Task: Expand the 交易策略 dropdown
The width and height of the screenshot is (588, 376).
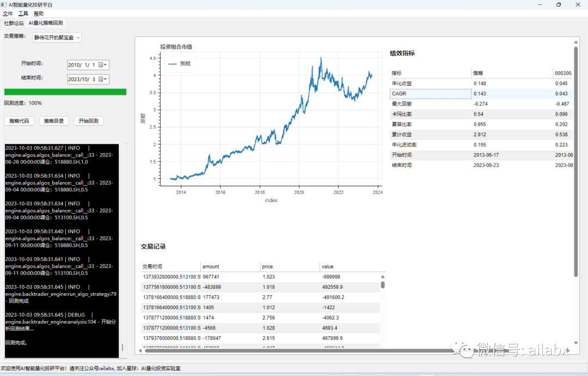Action: click(x=57, y=38)
